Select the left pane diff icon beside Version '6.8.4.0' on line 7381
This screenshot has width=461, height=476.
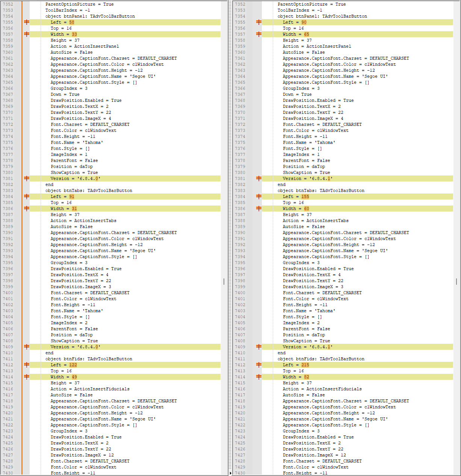click(27, 178)
